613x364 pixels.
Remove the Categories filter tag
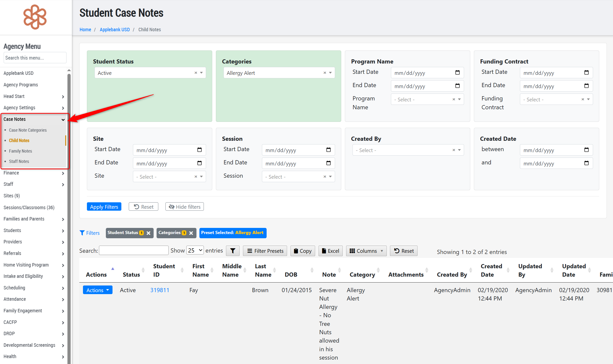tap(191, 233)
